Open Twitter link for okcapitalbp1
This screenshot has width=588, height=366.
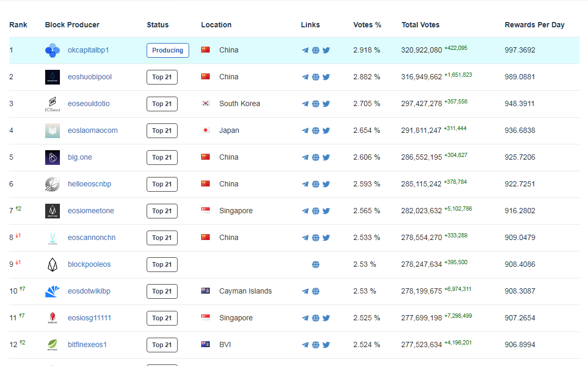326,50
